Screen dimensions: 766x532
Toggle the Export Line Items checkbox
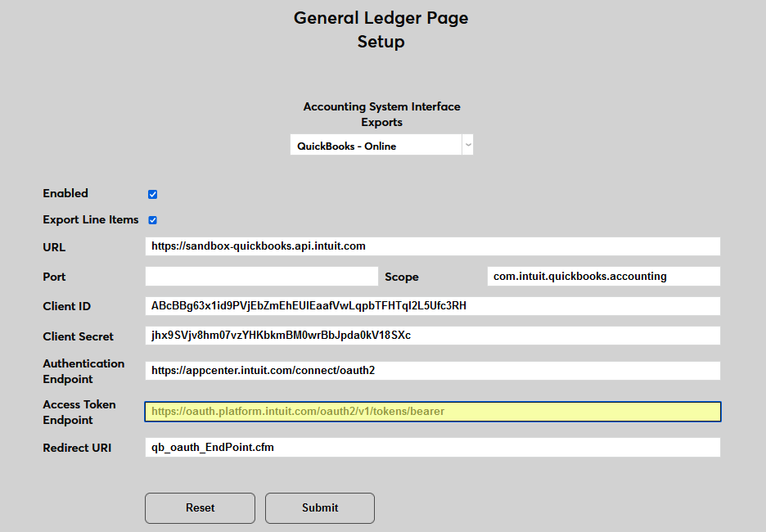pyautogui.click(x=152, y=219)
